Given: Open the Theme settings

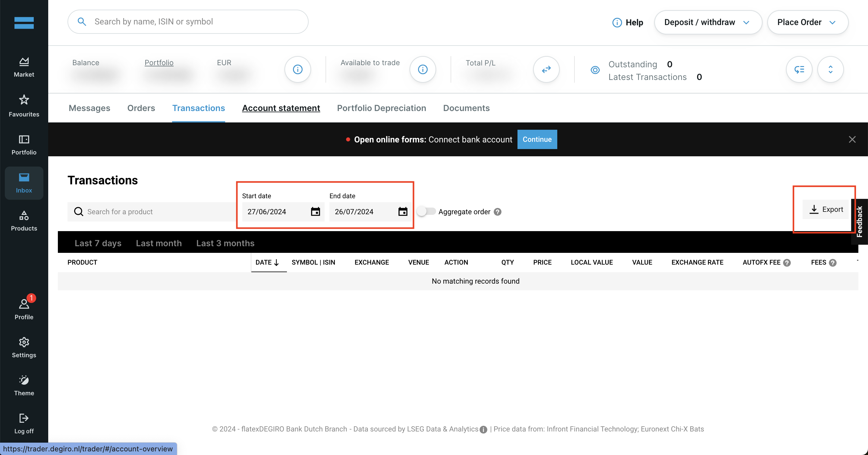Looking at the screenshot, I should [24, 385].
